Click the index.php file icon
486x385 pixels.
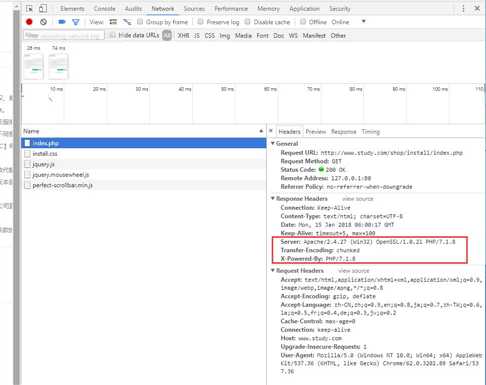click(27, 143)
